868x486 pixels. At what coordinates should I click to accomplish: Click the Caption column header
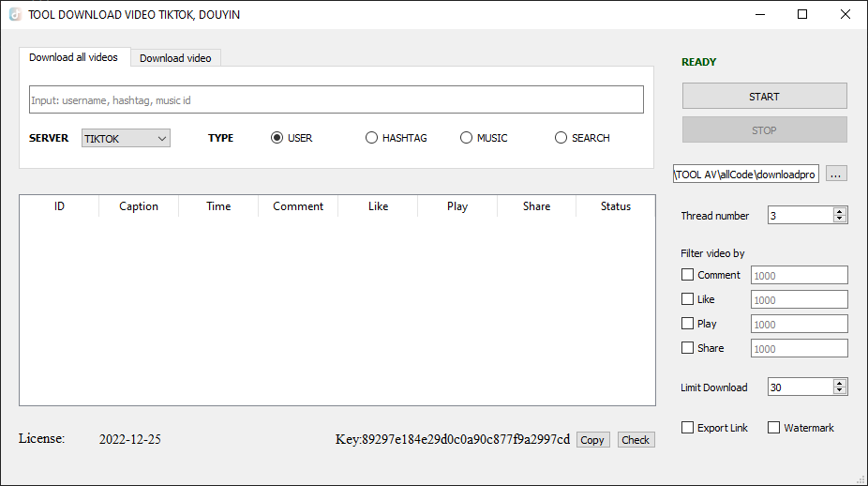click(x=139, y=206)
